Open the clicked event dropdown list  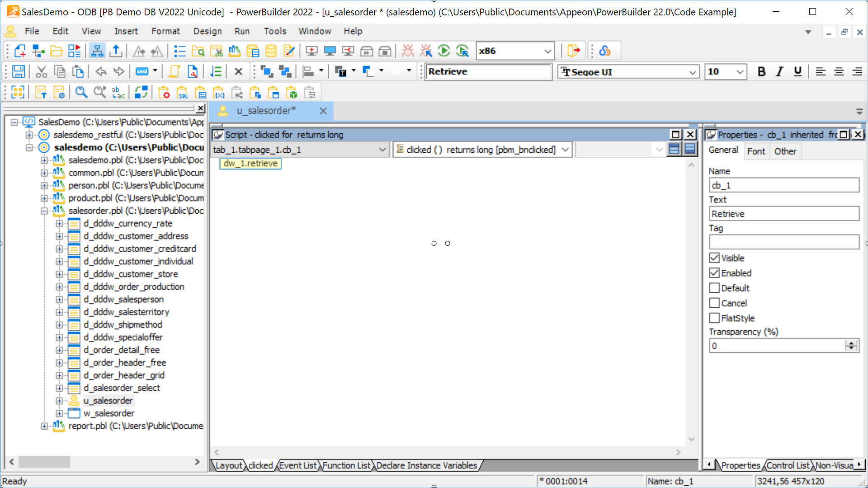pyautogui.click(x=565, y=150)
